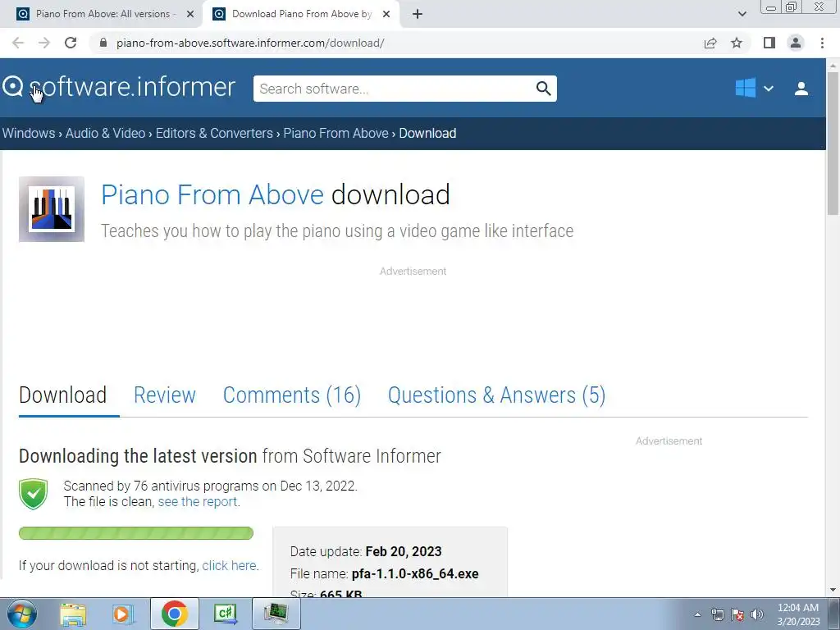Open 'see the report' link

(198, 501)
